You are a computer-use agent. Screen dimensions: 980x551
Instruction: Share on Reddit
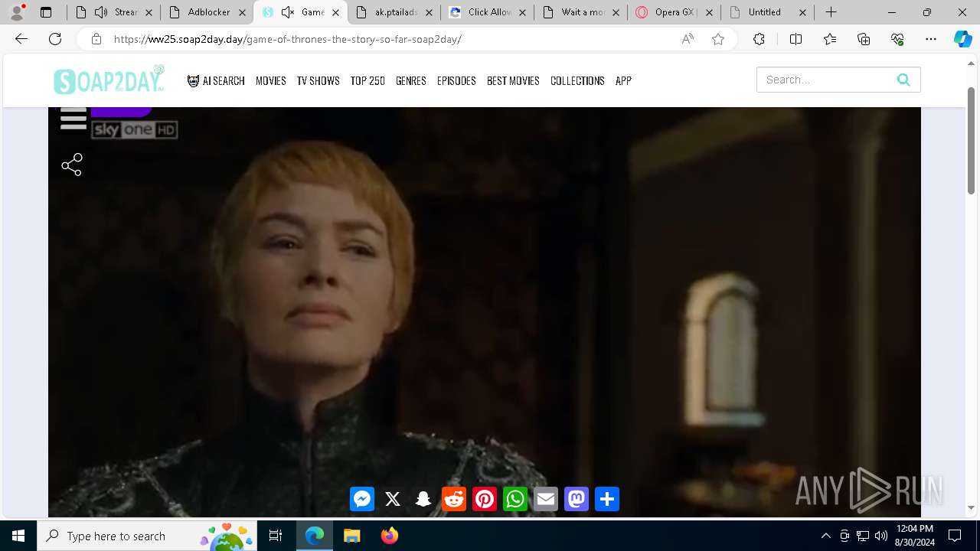coord(454,499)
